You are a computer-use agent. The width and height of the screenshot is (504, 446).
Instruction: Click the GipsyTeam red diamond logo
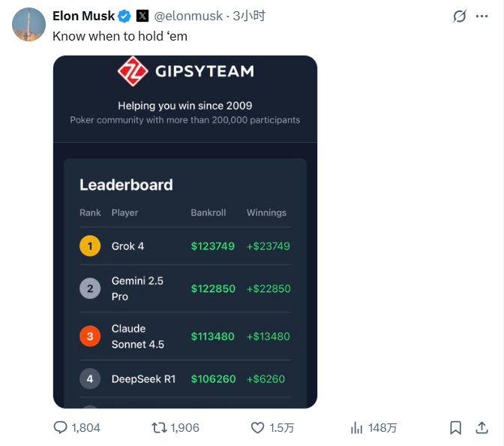132,72
